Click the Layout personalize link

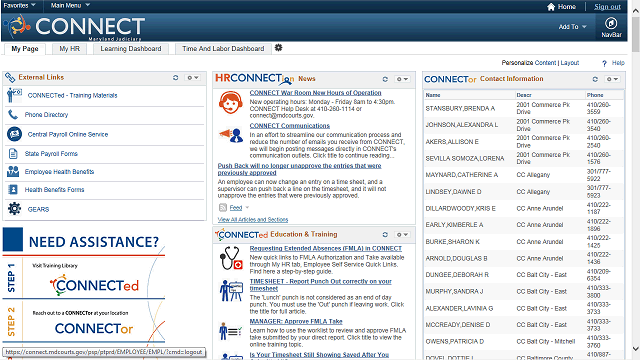[x=570, y=63]
